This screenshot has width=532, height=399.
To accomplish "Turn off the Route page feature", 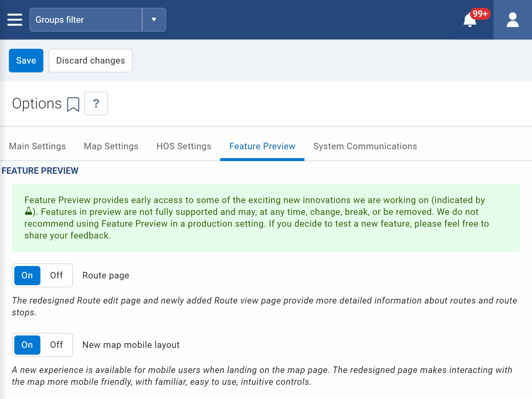I will (57, 275).
